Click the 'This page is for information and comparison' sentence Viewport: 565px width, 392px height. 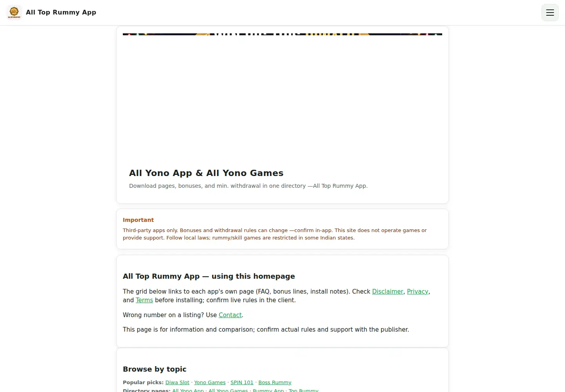pos(266,329)
